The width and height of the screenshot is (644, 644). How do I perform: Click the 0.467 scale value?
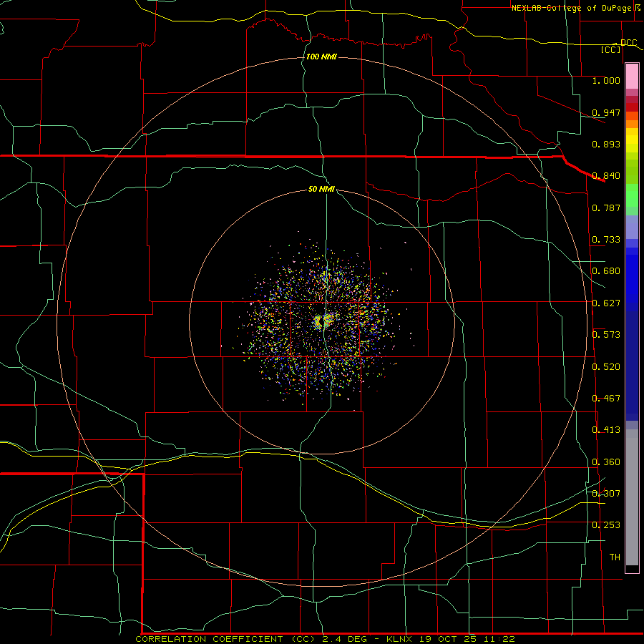click(606, 399)
